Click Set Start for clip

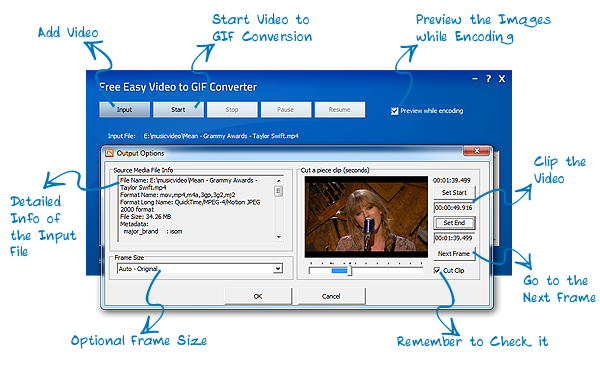pyautogui.click(x=454, y=192)
